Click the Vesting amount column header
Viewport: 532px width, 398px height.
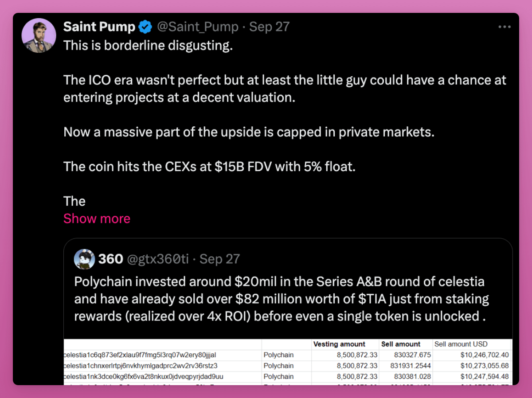click(x=340, y=344)
